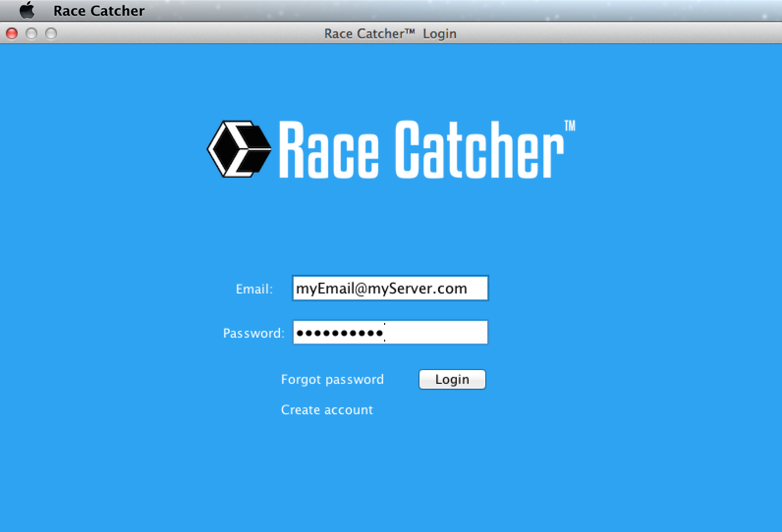The height and width of the screenshot is (532, 782).
Task: Click the 'Race Catcher™ Login' window title
Action: click(391, 33)
